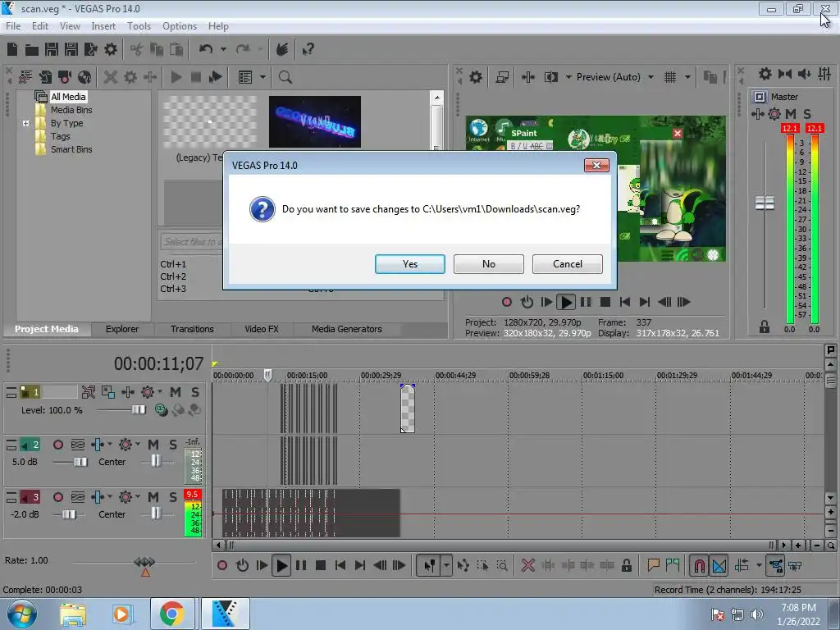Click Go to End in timeline transport

360,565
